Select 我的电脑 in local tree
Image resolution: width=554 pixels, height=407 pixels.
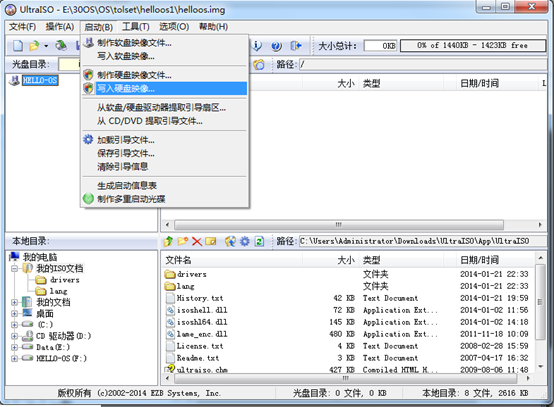click(40, 257)
